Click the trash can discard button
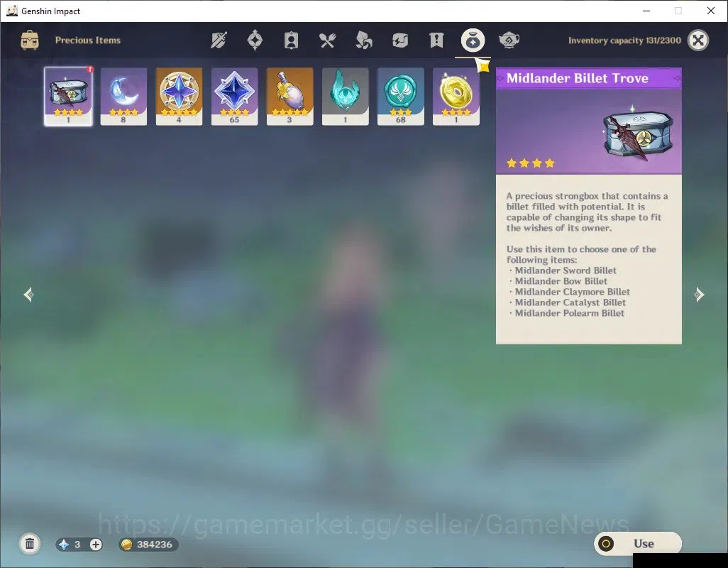 (x=30, y=544)
